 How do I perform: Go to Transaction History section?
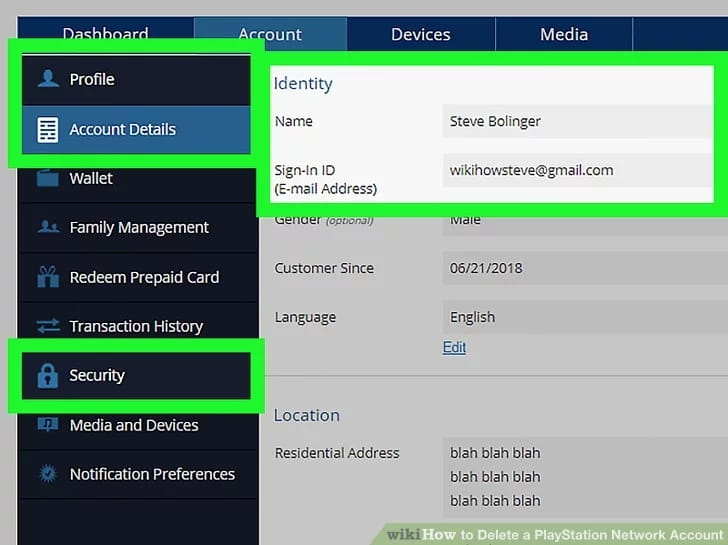coord(136,326)
